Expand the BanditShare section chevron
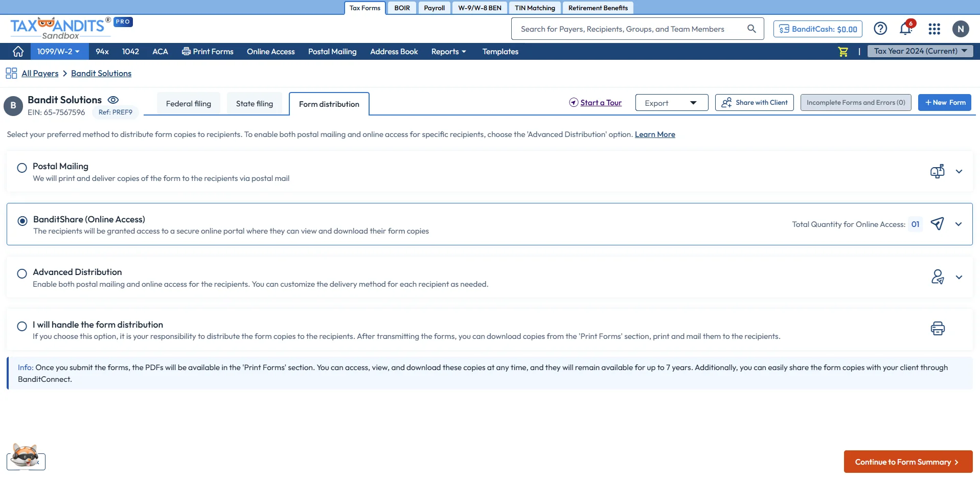Screen dimensions: 980x481 pyautogui.click(x=959, y=224)
